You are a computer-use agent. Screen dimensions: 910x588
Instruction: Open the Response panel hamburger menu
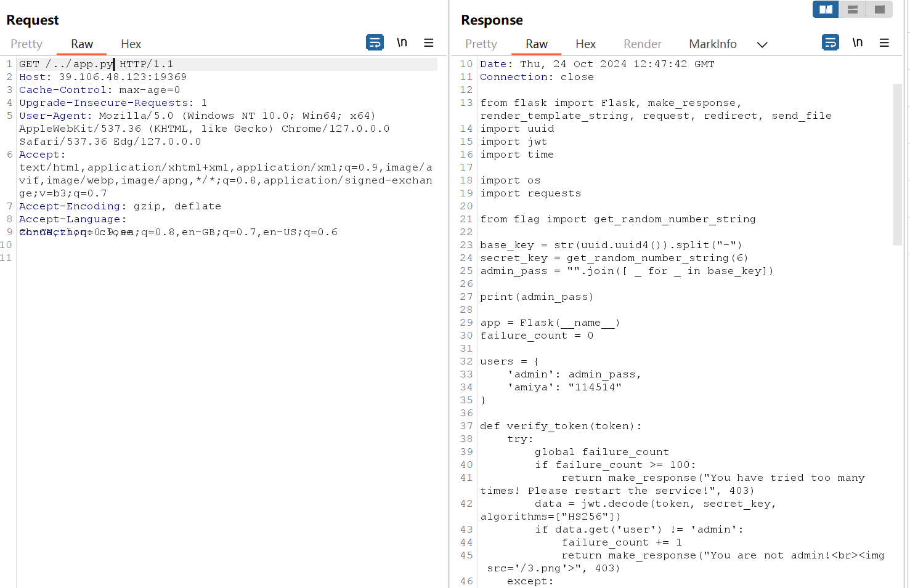(884, 42)
